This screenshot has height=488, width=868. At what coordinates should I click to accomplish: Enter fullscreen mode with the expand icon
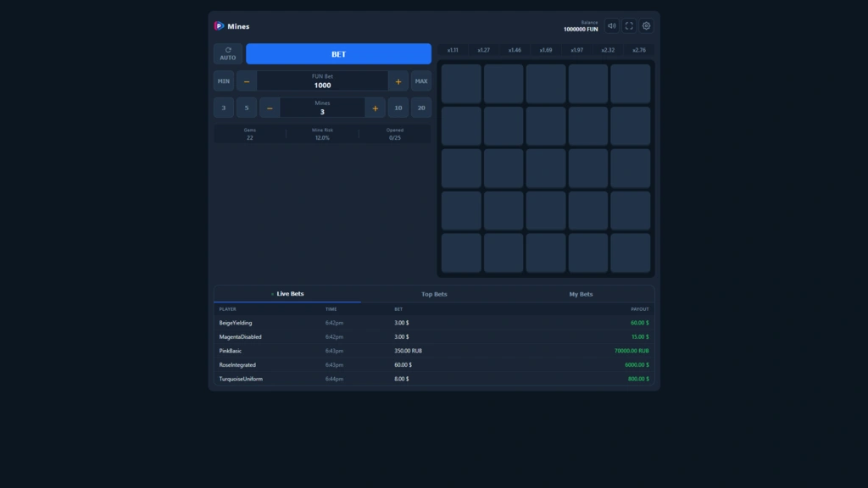coord(629,26)
